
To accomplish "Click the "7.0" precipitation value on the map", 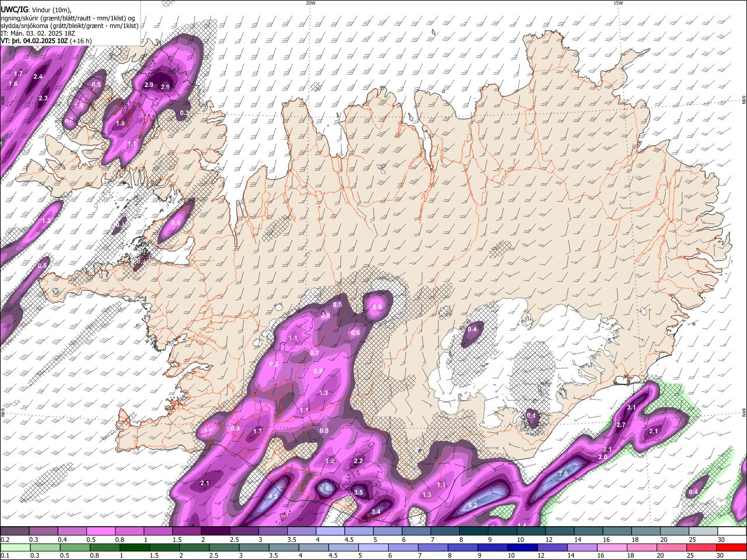I will coord(563,474).
